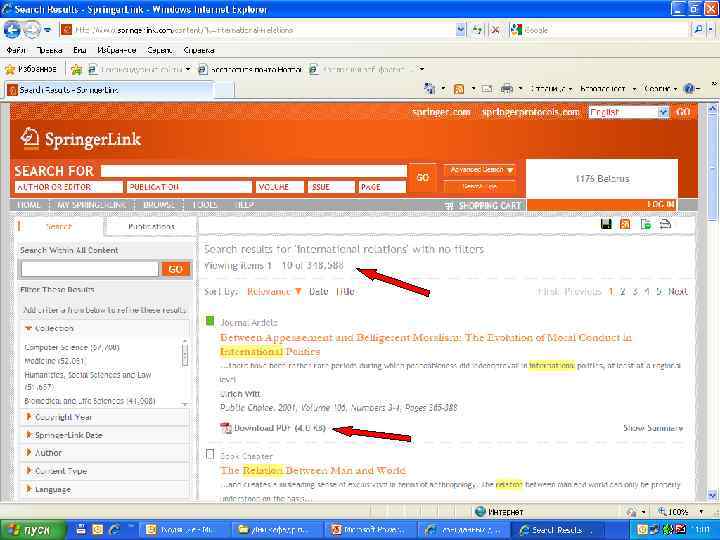This screenshot has height=540, width=720.
Task: Open The Relation Between Man and World
Action: [313, 470]
